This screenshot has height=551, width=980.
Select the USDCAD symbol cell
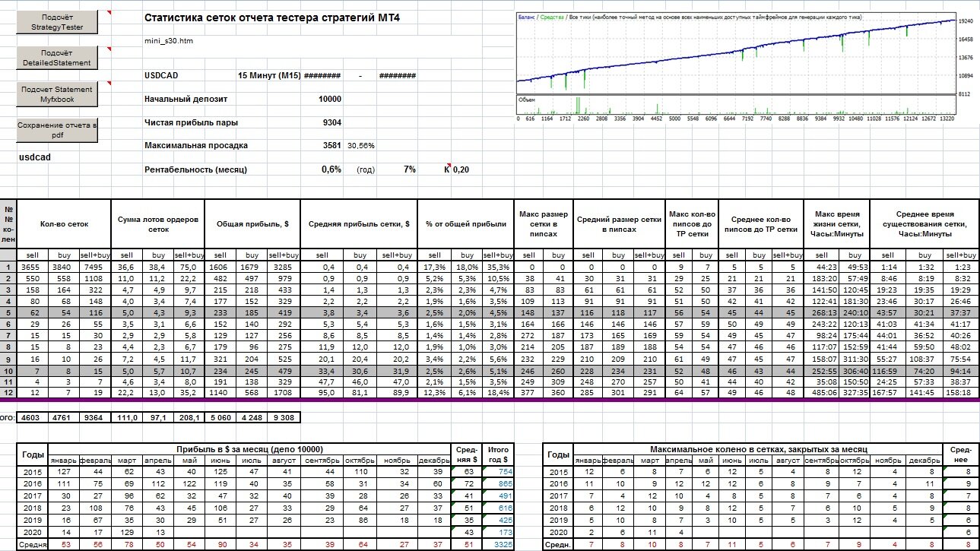point(161,76)
